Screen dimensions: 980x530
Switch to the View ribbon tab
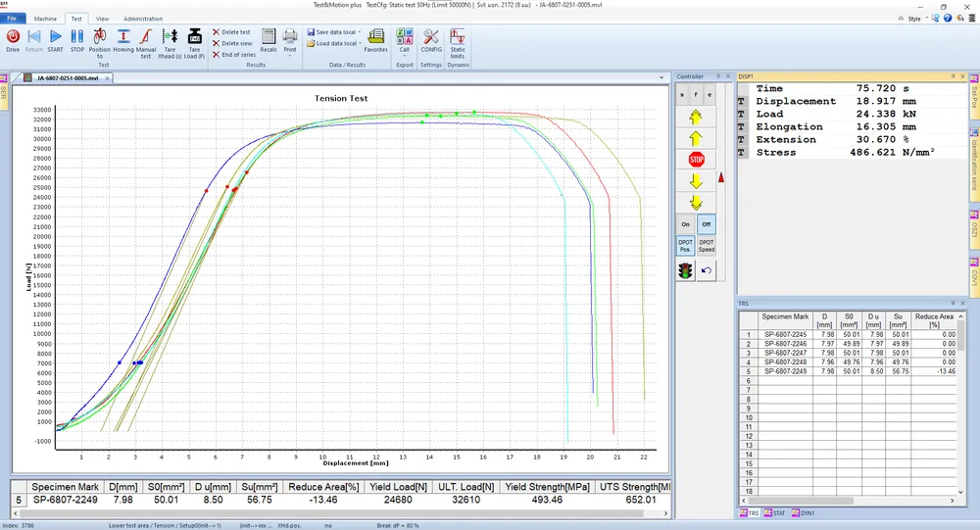pyautogui.click(x=103, y=19)
